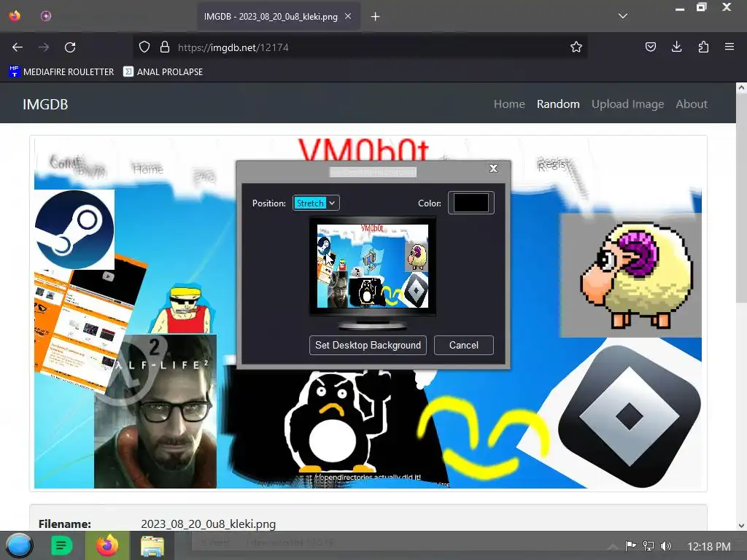Open the green notes app in taskbar

pos(61,545)
